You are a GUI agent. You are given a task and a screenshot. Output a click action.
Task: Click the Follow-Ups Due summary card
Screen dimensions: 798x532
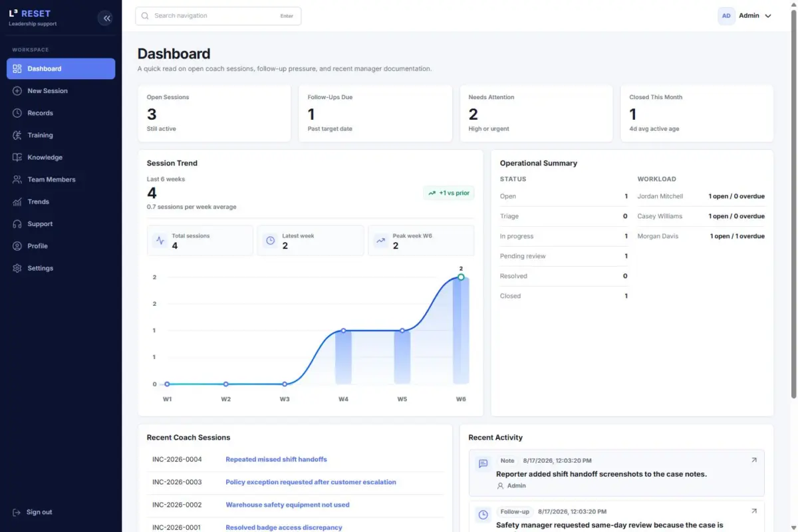[375, 113]
